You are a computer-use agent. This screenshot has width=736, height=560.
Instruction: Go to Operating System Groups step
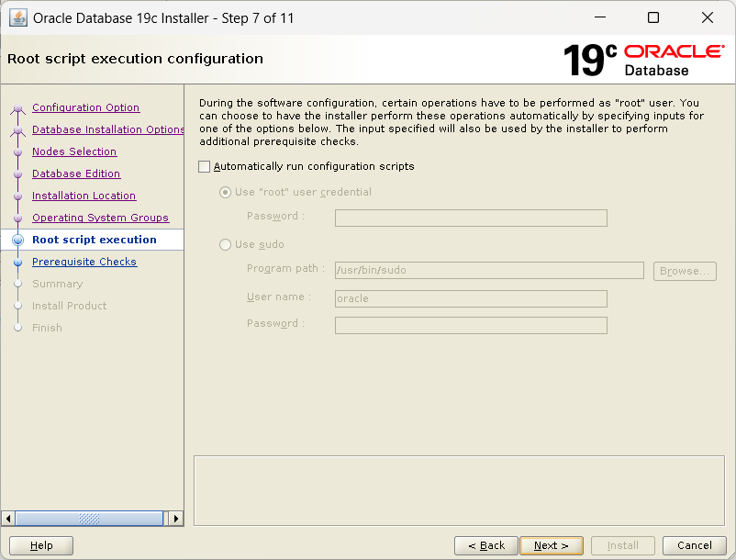[100, 218]
